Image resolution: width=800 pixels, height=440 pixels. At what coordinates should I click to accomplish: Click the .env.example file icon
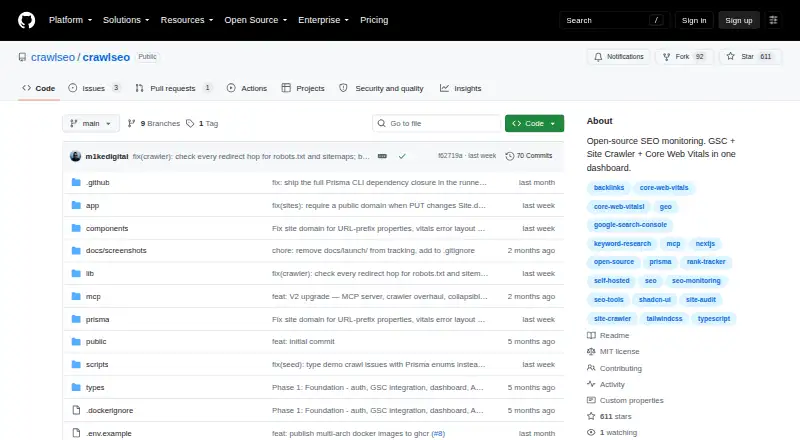[x=76, y=433]
